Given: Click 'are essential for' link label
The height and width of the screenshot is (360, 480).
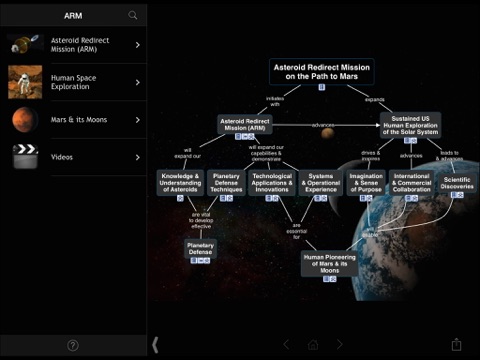Looking at the screenshot, I should click(x=296, y=231).
